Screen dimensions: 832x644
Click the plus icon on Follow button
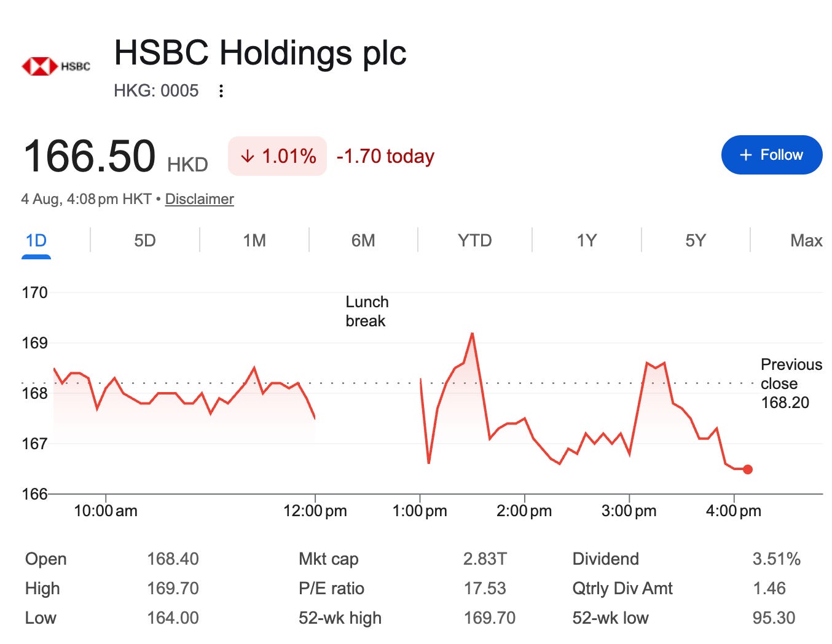tap(745, 155)
